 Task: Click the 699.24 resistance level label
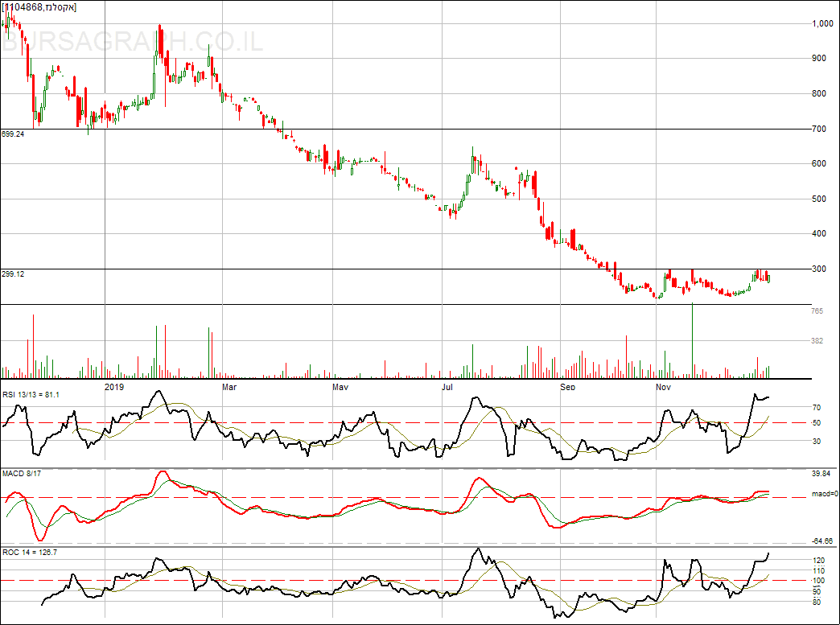coord(13,134)
